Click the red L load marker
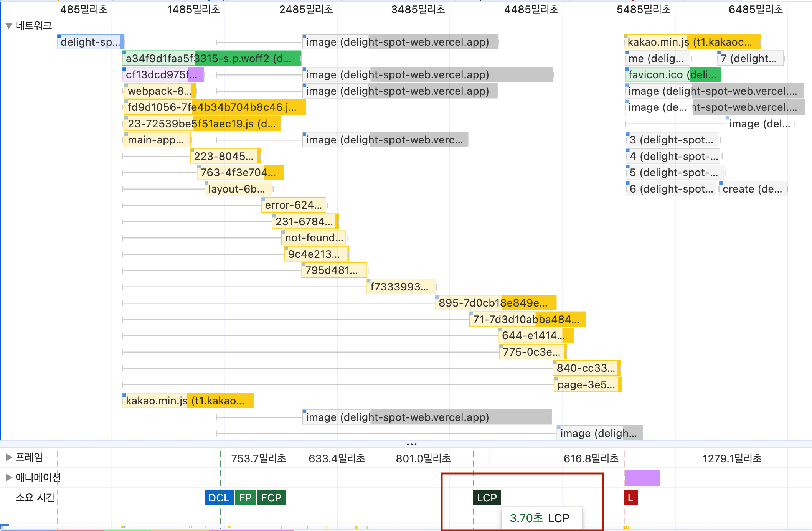812x531 pixels. [x=630, y=498]
